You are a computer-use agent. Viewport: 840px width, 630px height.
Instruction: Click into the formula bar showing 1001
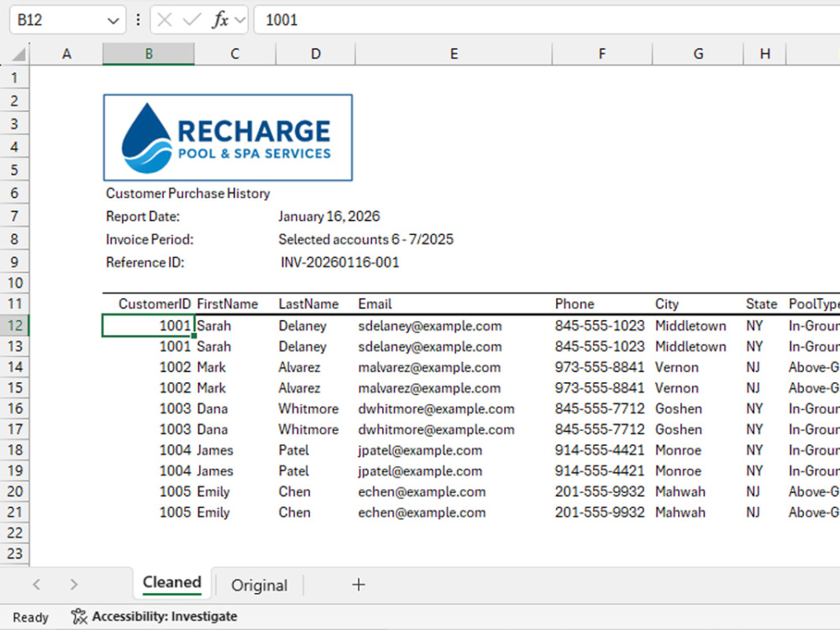tap(547, 20)
